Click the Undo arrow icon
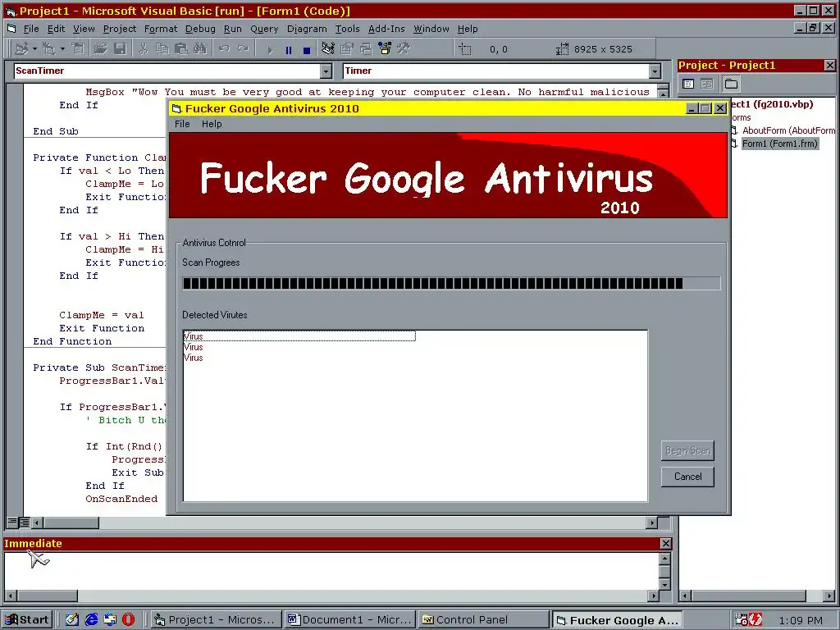The width and height of the screenshot is (840, 630). pos(224,49)
